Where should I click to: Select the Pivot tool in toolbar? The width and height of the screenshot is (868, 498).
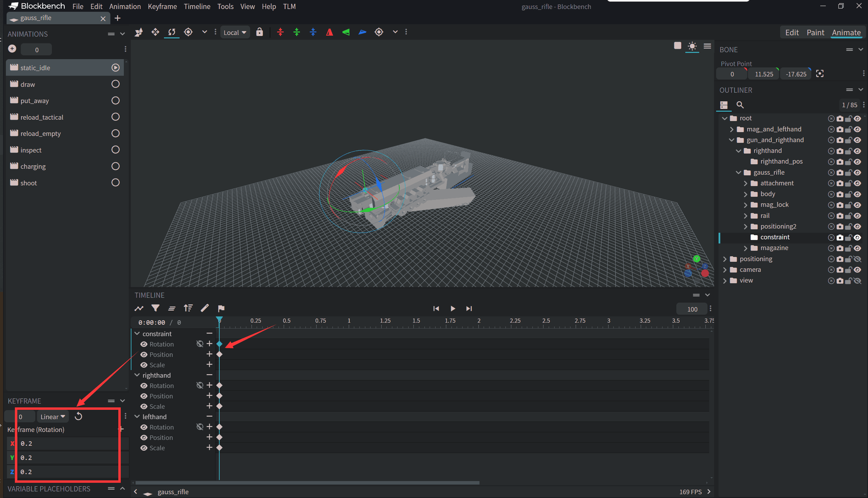188,32
